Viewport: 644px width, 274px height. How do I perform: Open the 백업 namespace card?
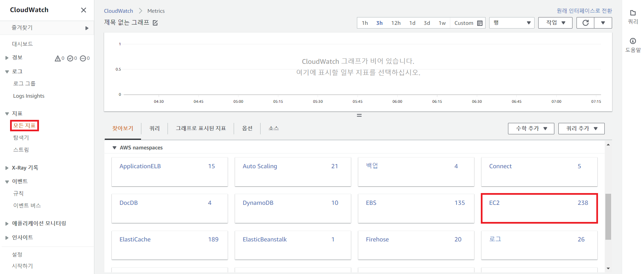[416, 172]
